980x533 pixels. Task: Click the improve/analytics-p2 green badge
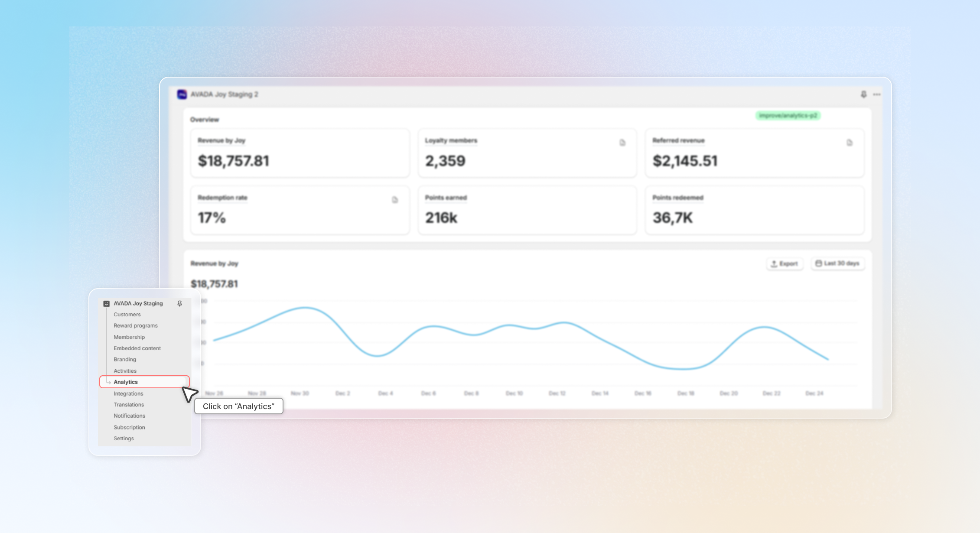pos(788,116)
